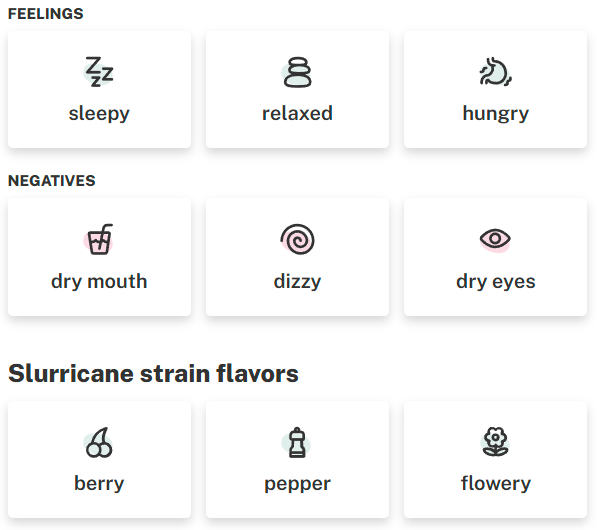This screenshot has height=530, width=597.
Task: Open the "dizzy" negative label
Action: coord(297,282)
